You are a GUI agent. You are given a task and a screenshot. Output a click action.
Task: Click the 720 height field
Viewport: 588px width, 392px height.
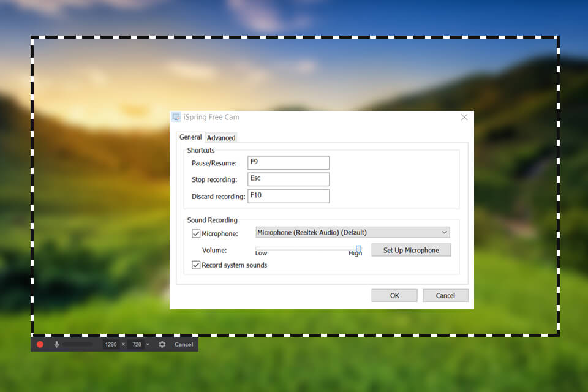click(137, 344)
